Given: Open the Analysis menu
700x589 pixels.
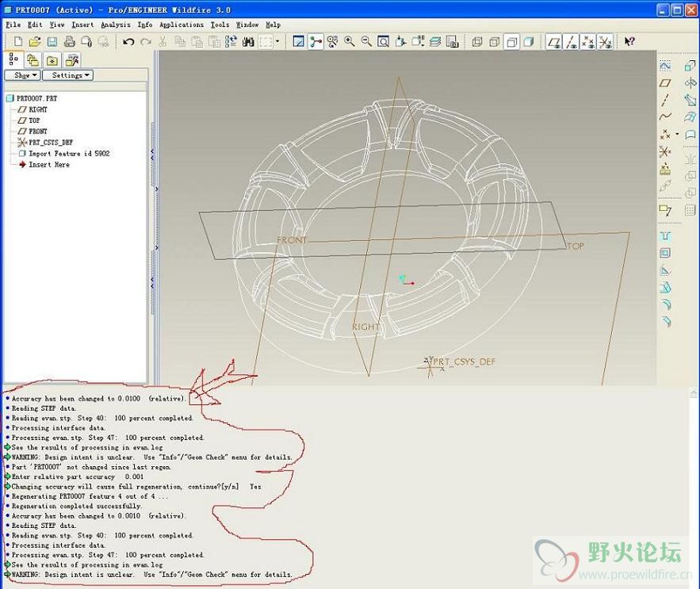Looking at the screenshot, I should 116,25.
